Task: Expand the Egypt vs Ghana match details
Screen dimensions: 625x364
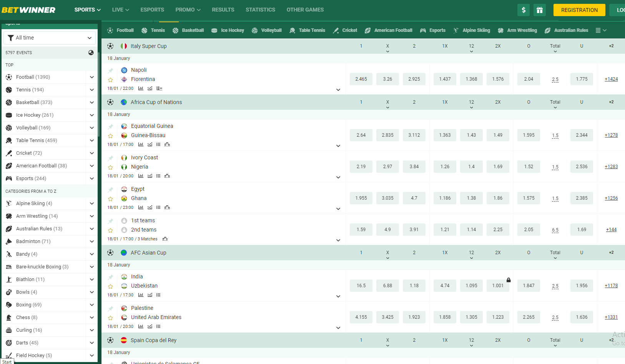Action: coord(338,209)
